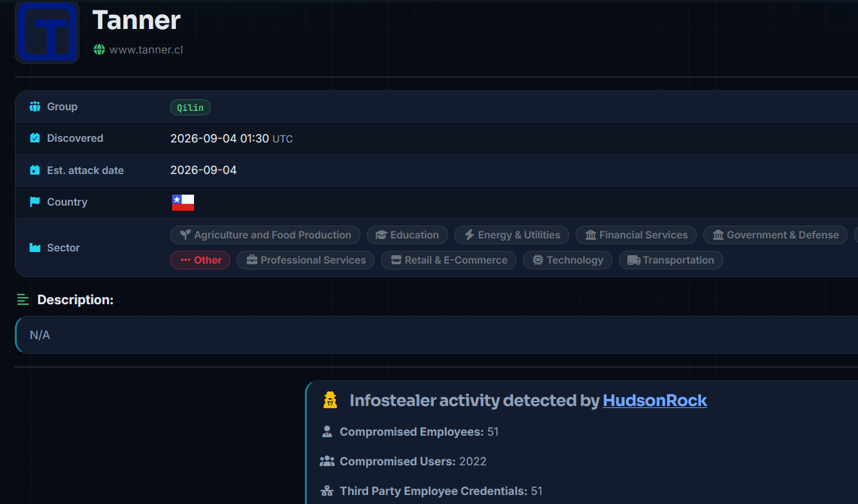Toggle the Agriculture and Food Production tag
The height and width of the screenshot is (504, 858).
pos(265,235)
